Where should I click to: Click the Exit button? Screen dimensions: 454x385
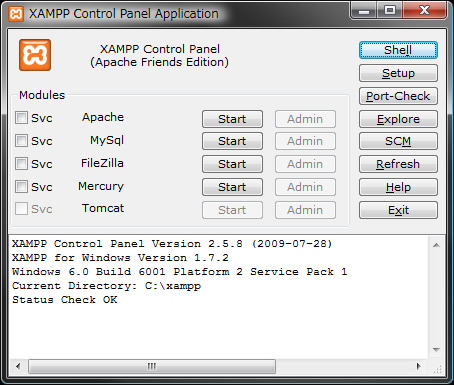coord(398,210)
